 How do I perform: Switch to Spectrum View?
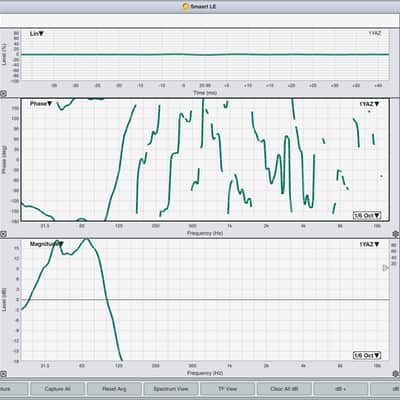[x=171, y=389]
